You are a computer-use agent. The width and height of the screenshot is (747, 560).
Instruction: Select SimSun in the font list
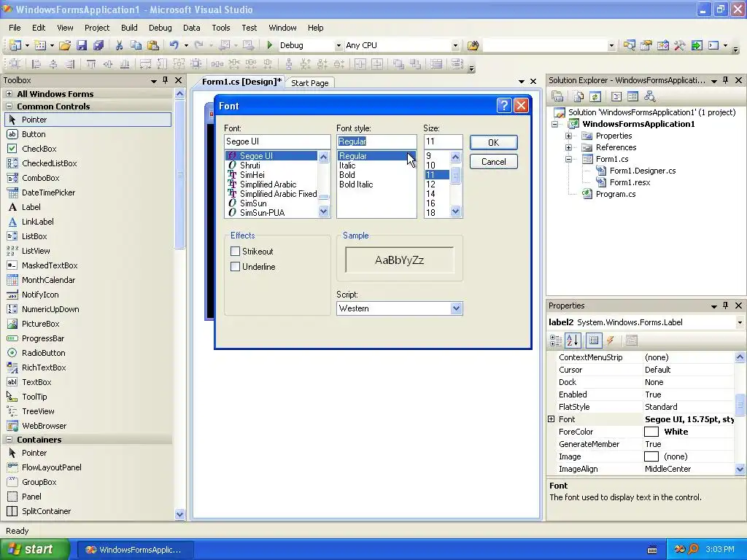[x=253, y=203]
